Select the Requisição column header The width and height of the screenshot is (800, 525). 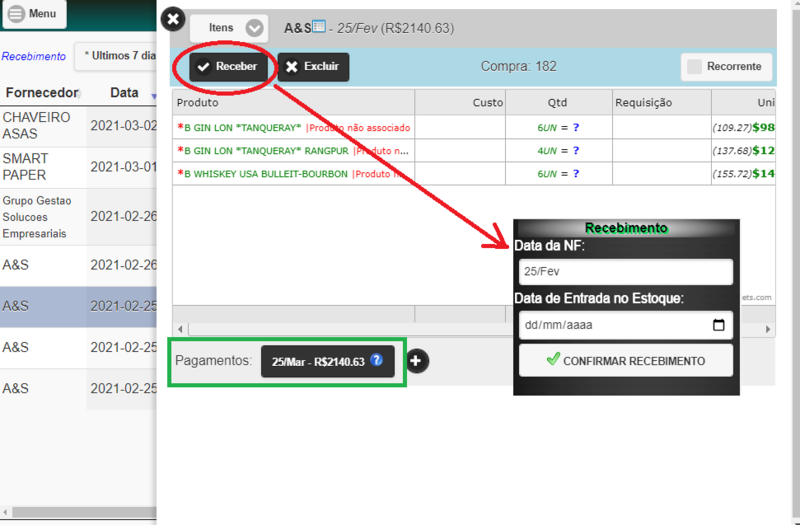(662, 103)
